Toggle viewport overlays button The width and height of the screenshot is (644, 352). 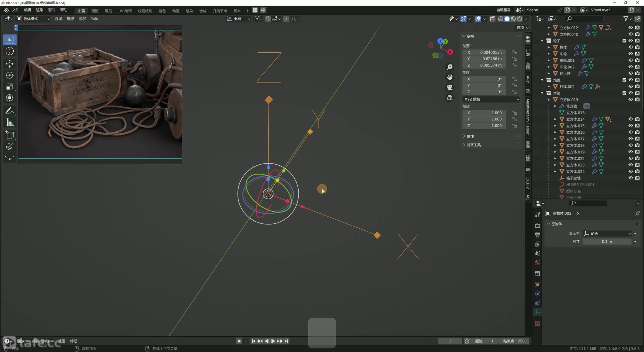478,19
